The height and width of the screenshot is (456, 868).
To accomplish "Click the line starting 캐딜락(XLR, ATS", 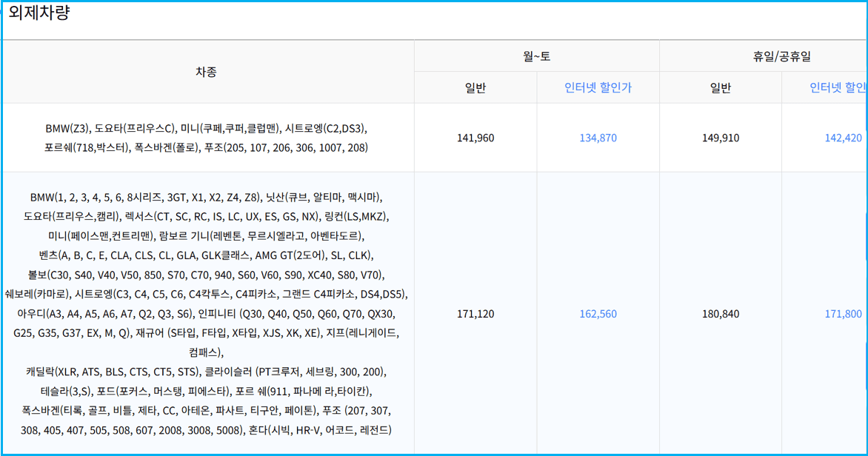I will [206, 372].
